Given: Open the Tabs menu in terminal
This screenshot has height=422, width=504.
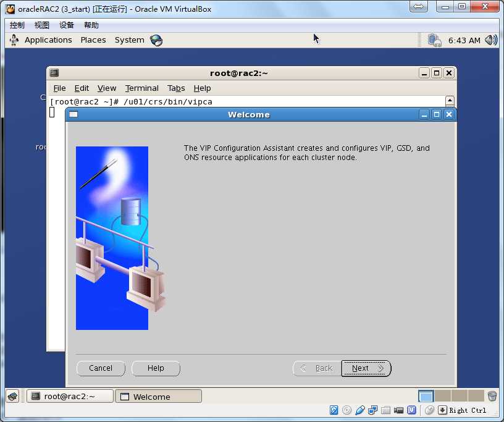Looking at the screenshot, I should 176,88.
